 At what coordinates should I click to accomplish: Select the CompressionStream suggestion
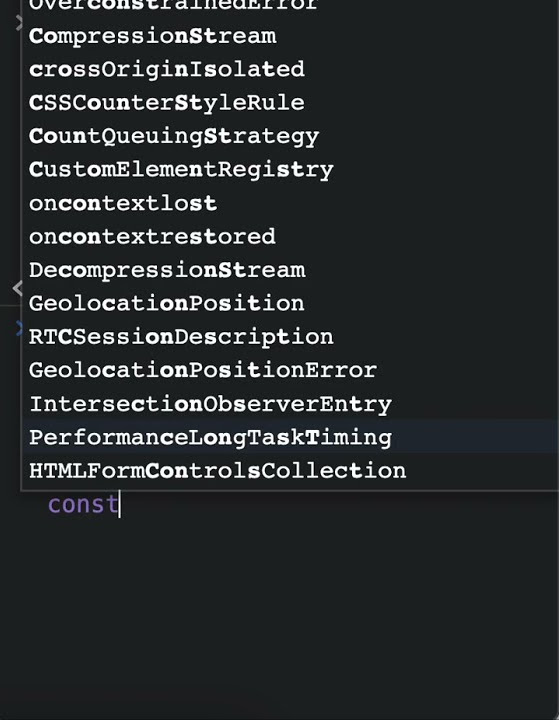(x=290, y=36)
